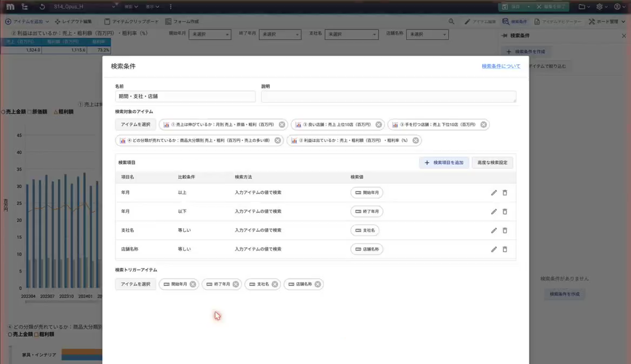Click アイテムを選択 under 検索対象のアイテム
The height and width of the screenshot is (364, 631).
(136, 125)
